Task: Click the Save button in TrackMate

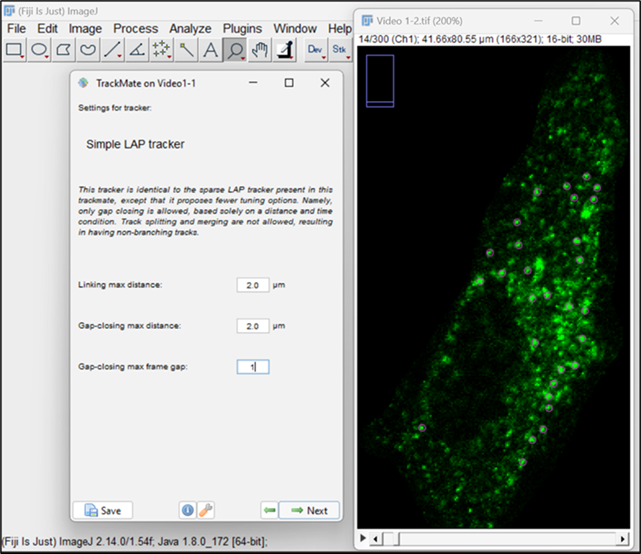Action: pos(103,510)
